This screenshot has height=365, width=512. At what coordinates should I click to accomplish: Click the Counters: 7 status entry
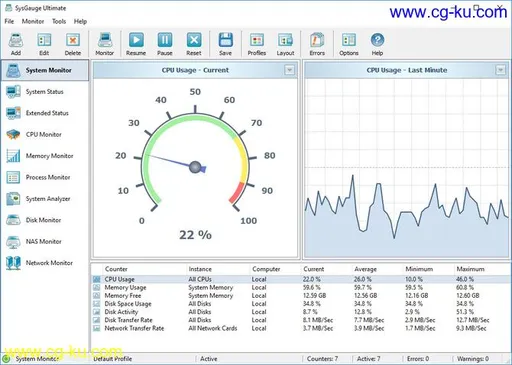322,359
